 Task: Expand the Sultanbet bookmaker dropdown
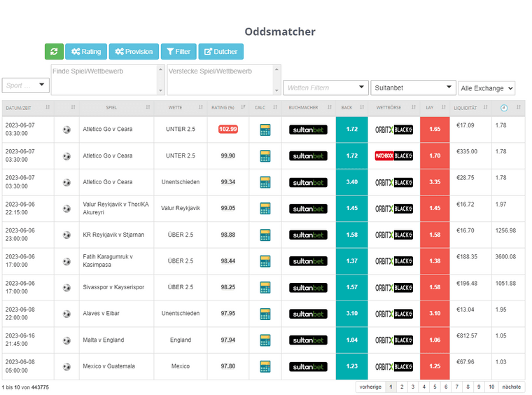point(413,88)
